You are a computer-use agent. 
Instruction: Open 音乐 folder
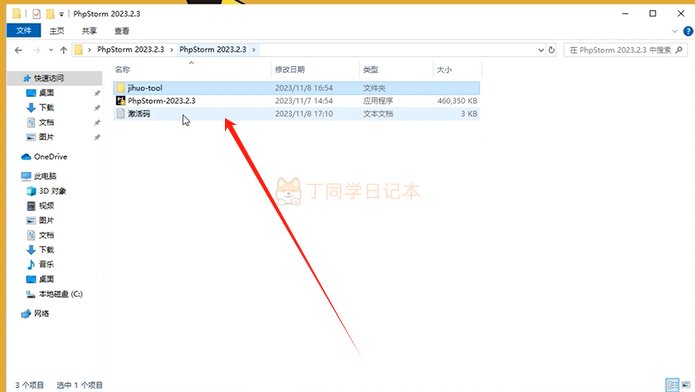(46, 264)
